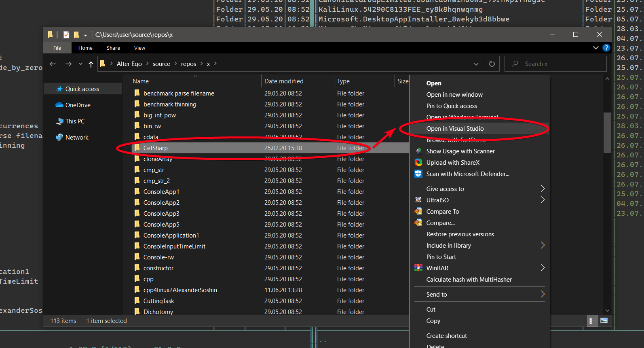
Task: Choose Open in the context menu
Action: click(x=434, y=83)
